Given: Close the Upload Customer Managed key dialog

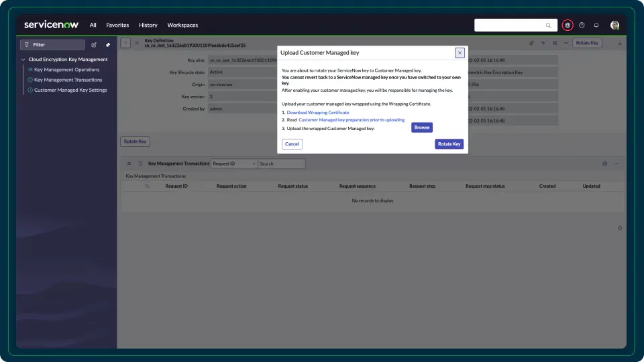Looking at the screenshot, I should tap(460, 52).
